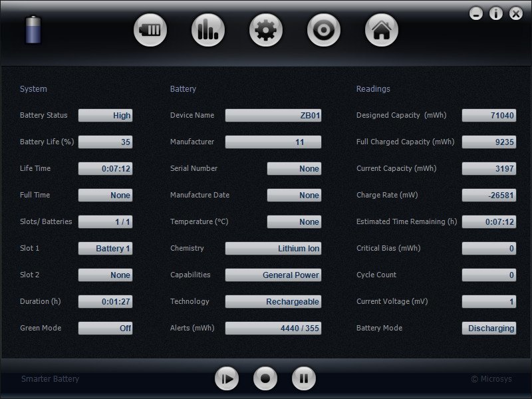This screenshot has height=399, width=532.
Task: Pause monitoring with the pause button
Action: coord(304,378)
